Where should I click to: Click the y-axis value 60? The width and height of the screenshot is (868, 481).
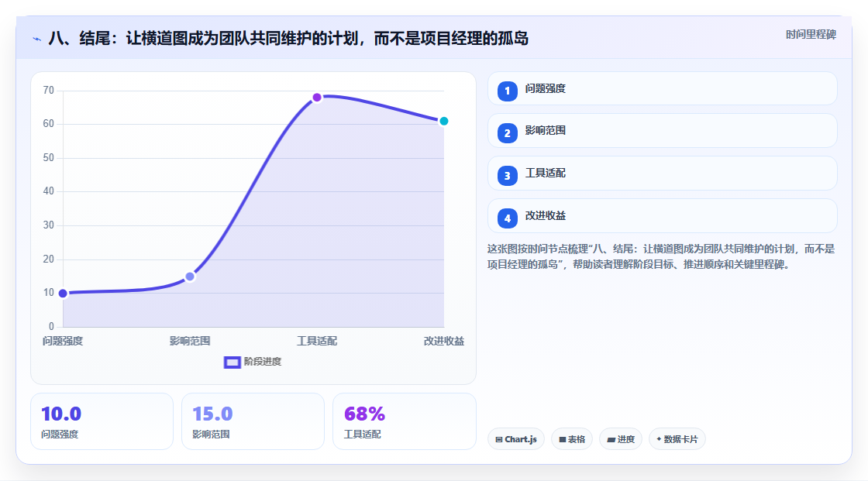49,124
